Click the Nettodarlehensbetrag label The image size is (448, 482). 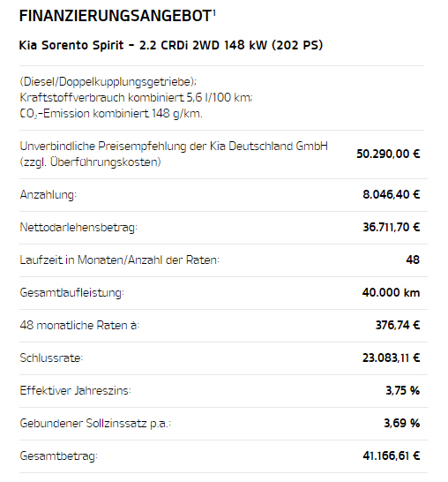[78, 228]
